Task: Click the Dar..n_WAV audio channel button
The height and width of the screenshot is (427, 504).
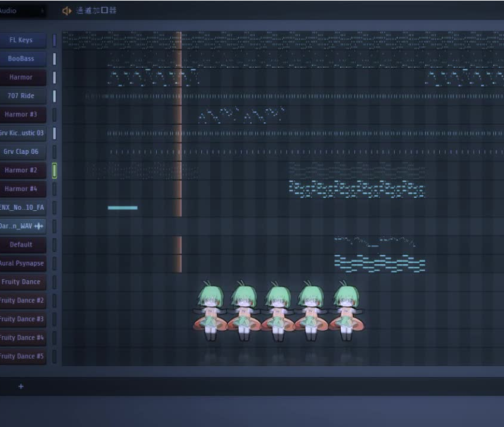Action: point(23,226)
